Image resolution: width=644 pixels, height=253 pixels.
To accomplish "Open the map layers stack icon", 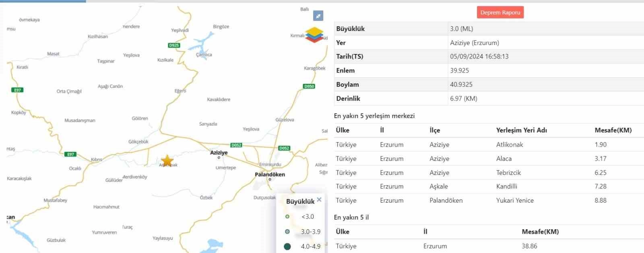I will 314,35.
